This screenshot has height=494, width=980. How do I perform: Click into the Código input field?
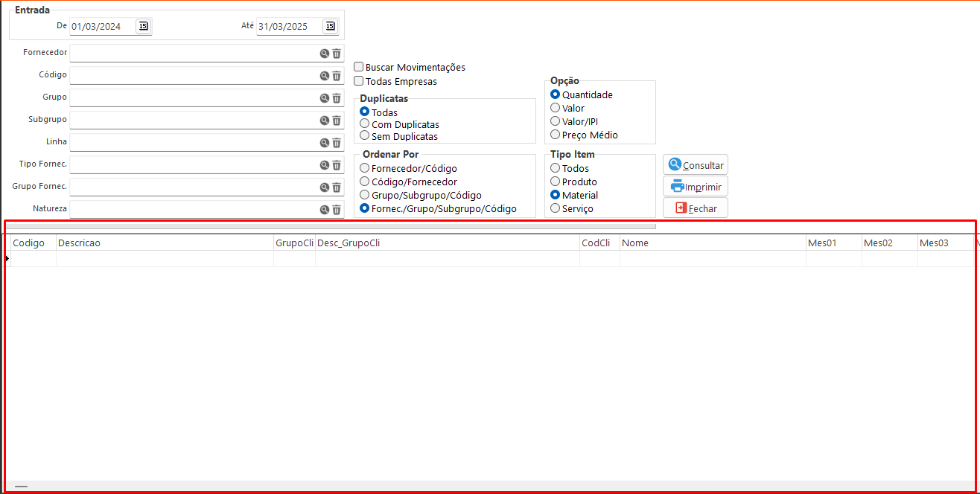[x=194, y=76]
